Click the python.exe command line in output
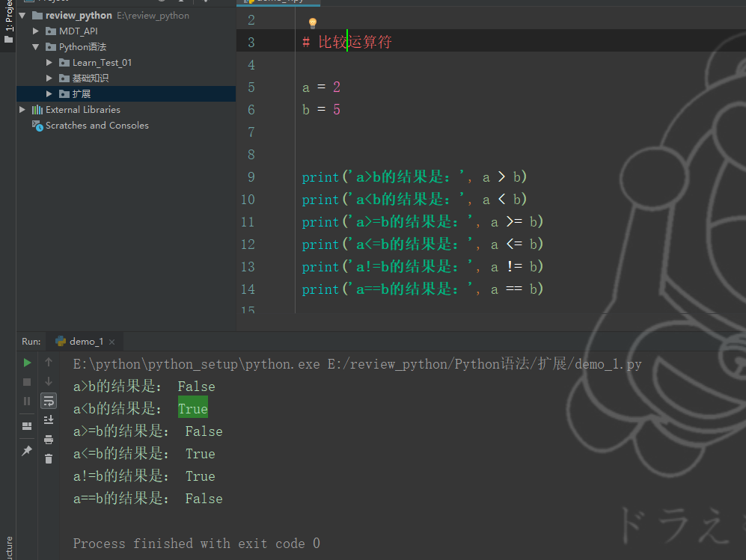This screenshot has width=746, height=560. 358,364
